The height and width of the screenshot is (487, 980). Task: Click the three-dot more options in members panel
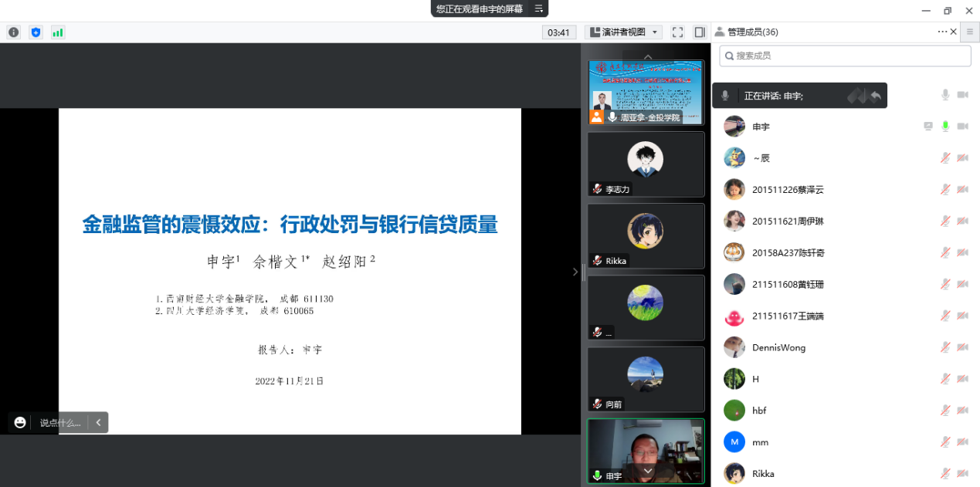(x=942, y=32)
